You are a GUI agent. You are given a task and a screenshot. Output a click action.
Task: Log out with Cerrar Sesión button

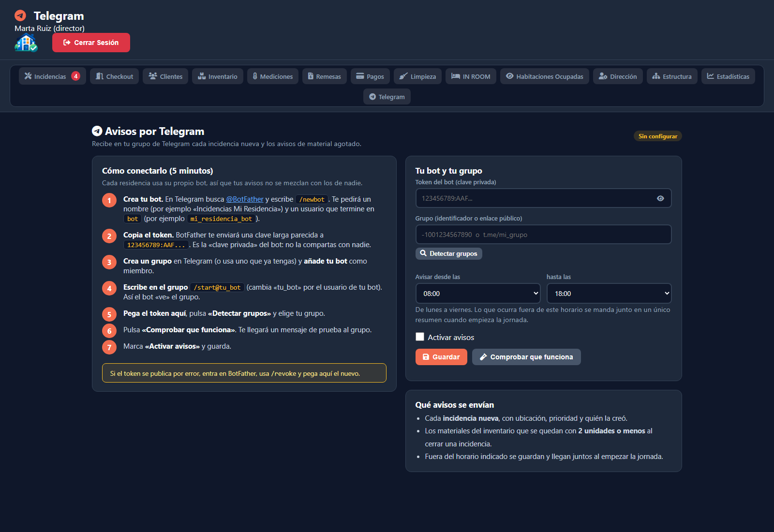[91, 43]
